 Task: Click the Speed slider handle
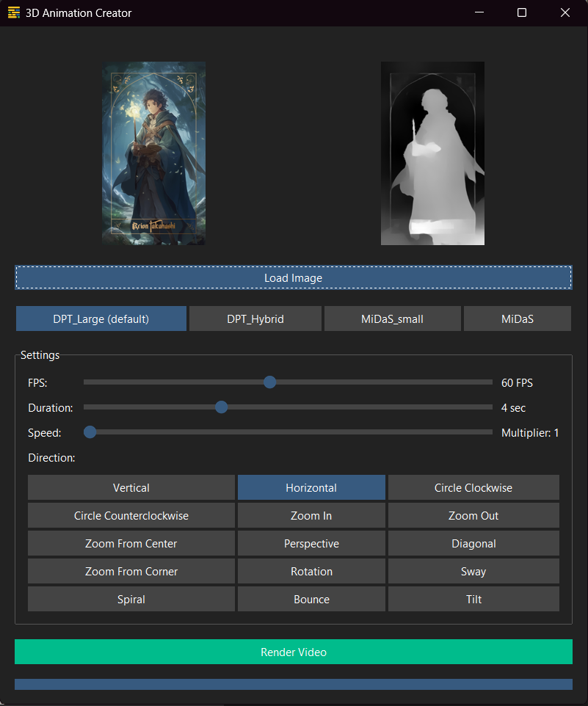(x=90, y=432)
